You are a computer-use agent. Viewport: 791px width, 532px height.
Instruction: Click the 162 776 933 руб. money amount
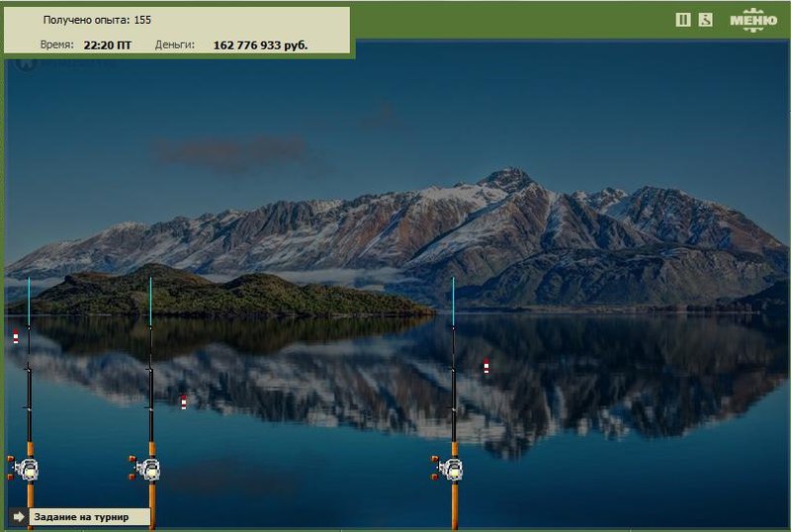(x=260, y=44)
